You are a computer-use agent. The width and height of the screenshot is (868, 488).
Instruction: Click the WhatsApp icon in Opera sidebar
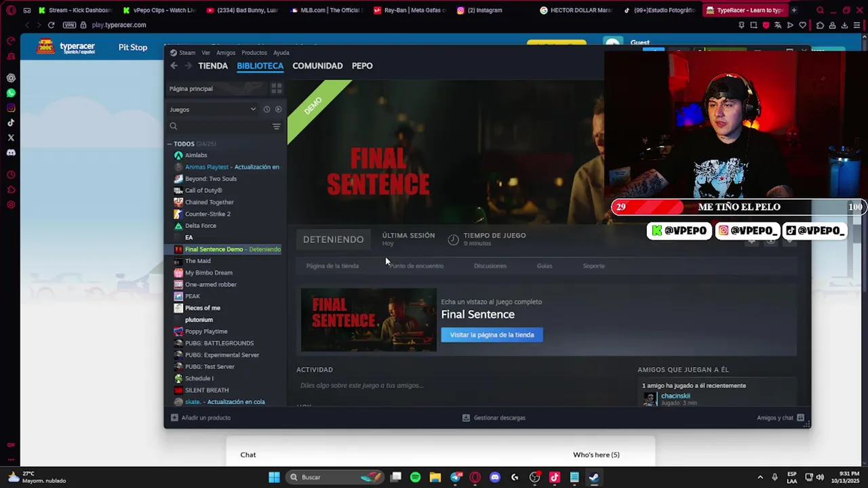coord(11,93)
